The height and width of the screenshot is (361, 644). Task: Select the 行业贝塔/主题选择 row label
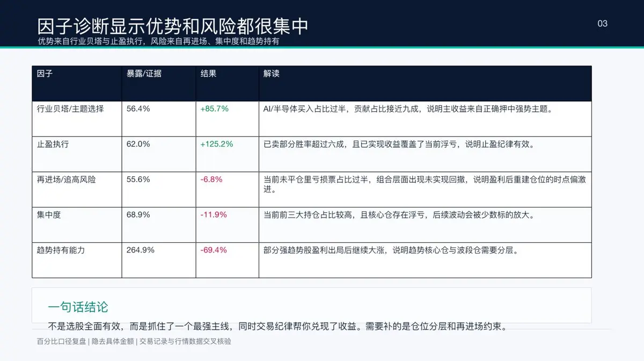(x=70, y=109)
